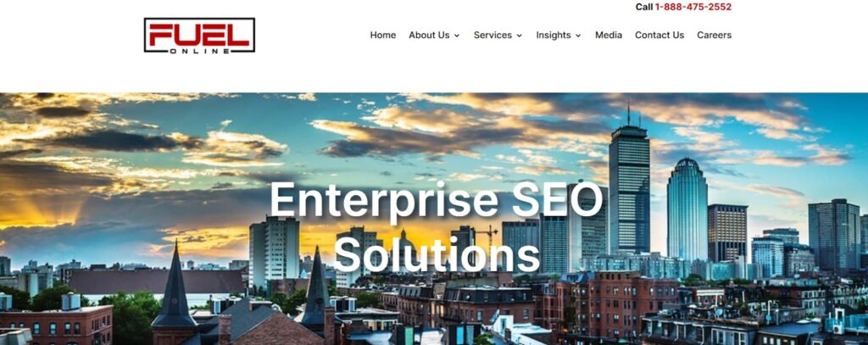This screenshot has width=868, height=345.
Task: Expand the Services dropdown chevron
Action: coord(520,36)
